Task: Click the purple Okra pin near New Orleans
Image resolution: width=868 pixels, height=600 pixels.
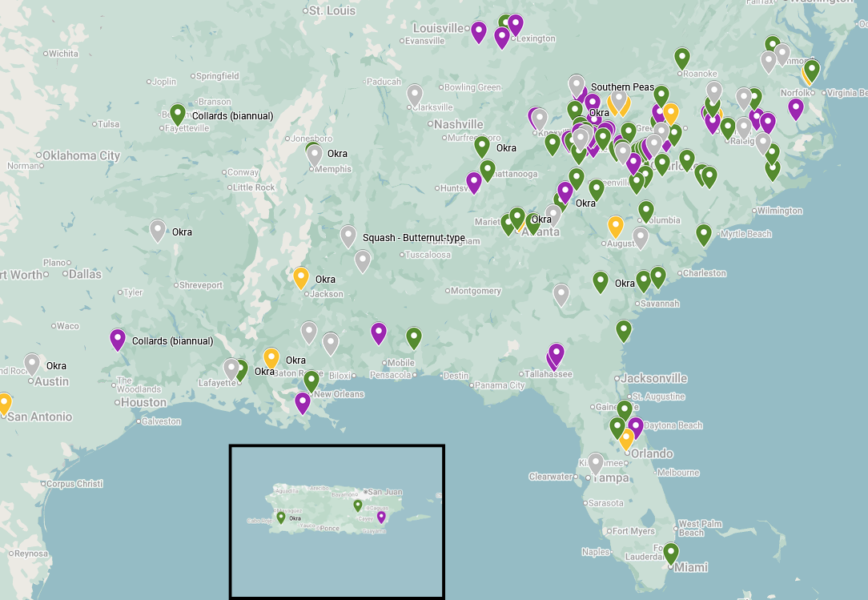Action: [302, 404]
